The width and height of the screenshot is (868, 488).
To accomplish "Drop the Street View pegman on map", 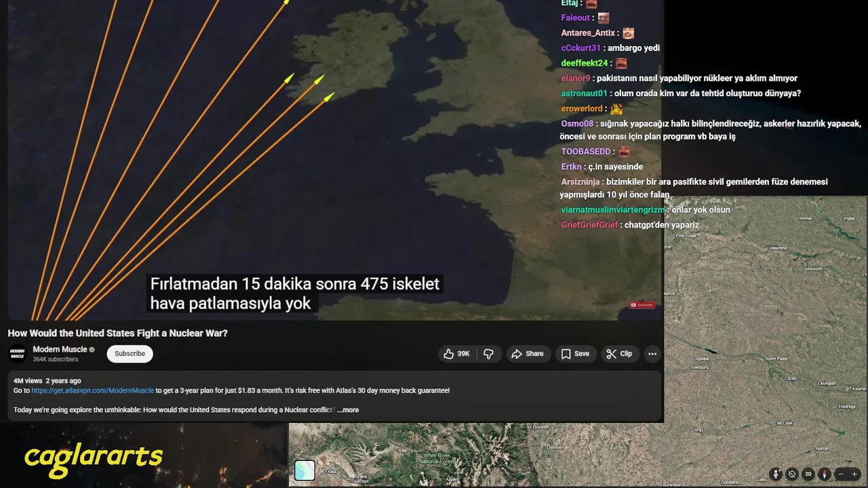I will pos(776,474).
